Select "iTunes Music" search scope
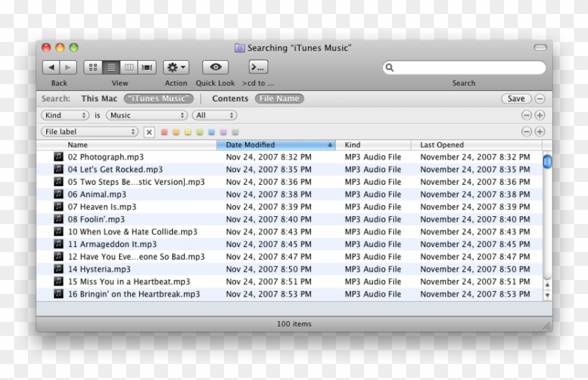The width and height of the screenshot is (588, 380). pos(159,99)
